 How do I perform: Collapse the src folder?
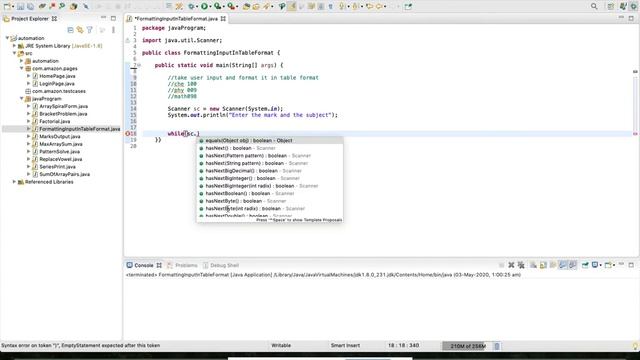pos(14,53)
